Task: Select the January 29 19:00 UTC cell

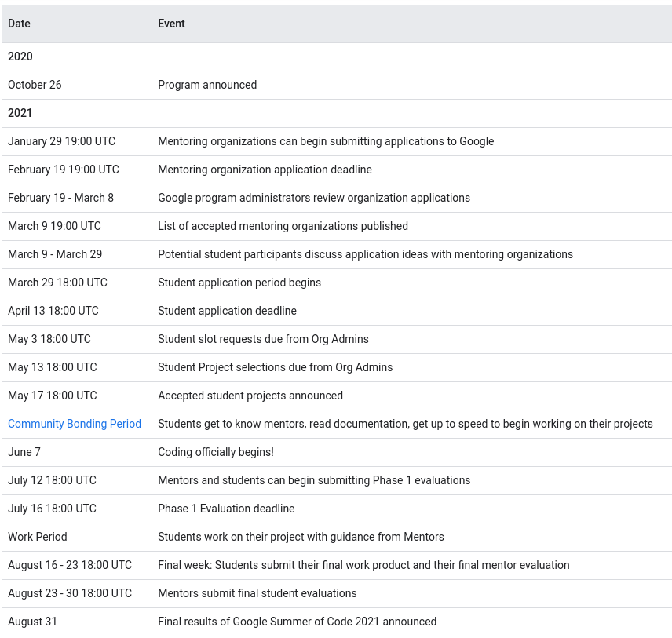Action: click(x=62, y=141)
